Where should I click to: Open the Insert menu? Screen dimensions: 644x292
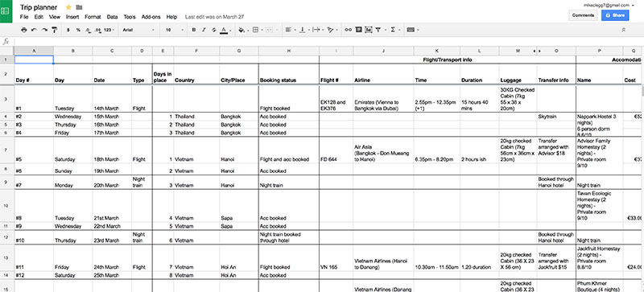coord(72,17)
